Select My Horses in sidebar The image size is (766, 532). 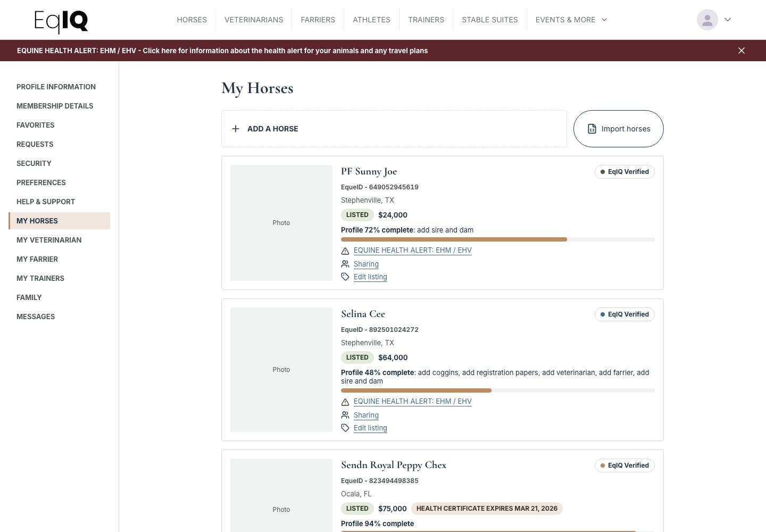(60, 221)
